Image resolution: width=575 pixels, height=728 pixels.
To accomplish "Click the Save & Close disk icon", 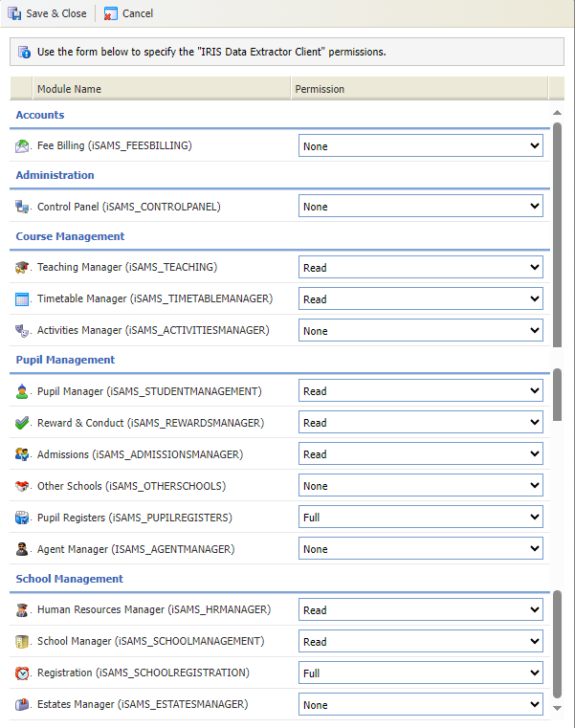I will (x=14, y=13).
